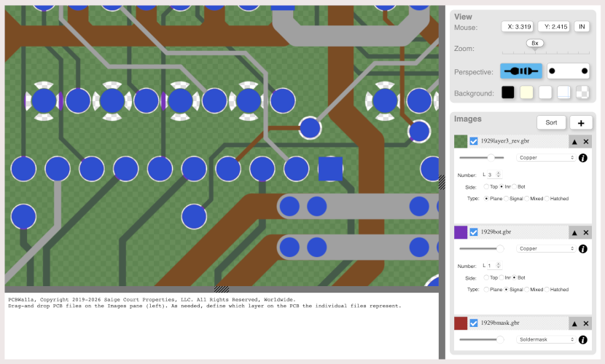Click the Sort button
This screenshot has width=605, height=364.
click(551, 123)
